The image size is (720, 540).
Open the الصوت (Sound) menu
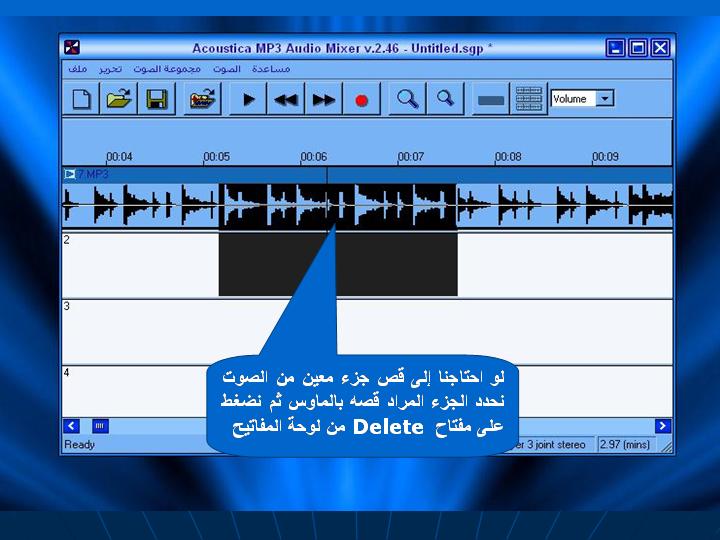(x=227, y=69)
